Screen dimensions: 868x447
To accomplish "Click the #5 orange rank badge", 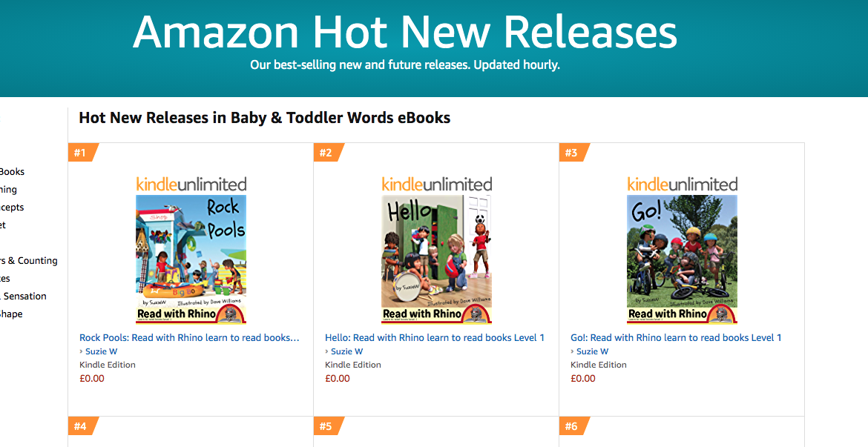I will (328, 426).
